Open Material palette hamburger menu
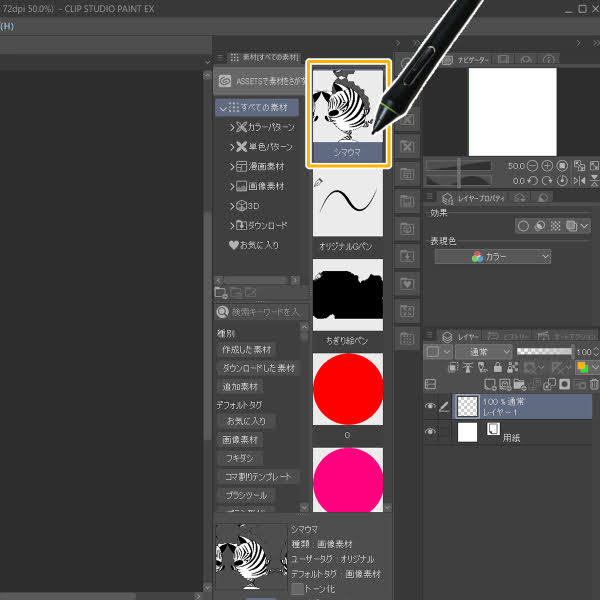Viewport: 600px width, 600px height. coord(220,57)
